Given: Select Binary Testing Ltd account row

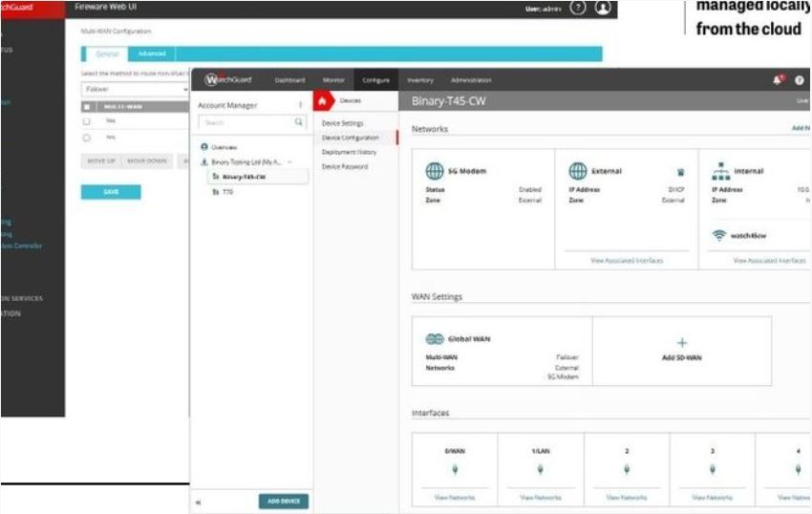Looking at the screenshot, I should pos(246,162).
